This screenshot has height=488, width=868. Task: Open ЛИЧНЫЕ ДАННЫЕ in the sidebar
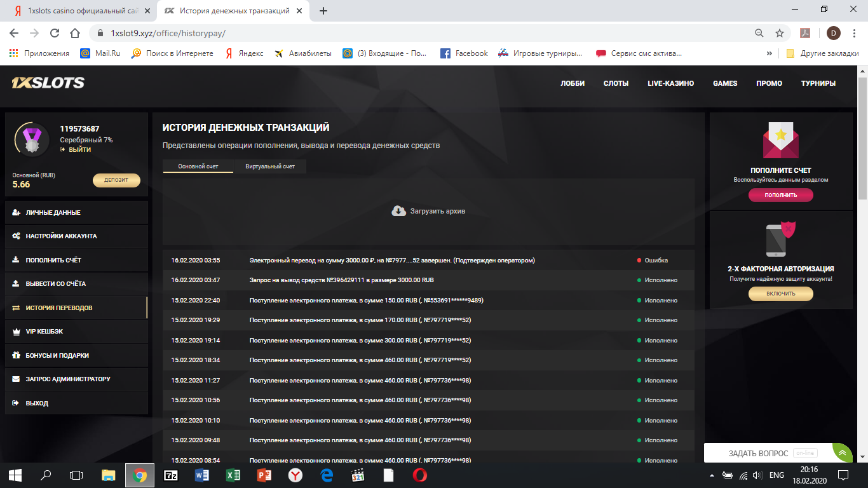[x=76, y=212]
